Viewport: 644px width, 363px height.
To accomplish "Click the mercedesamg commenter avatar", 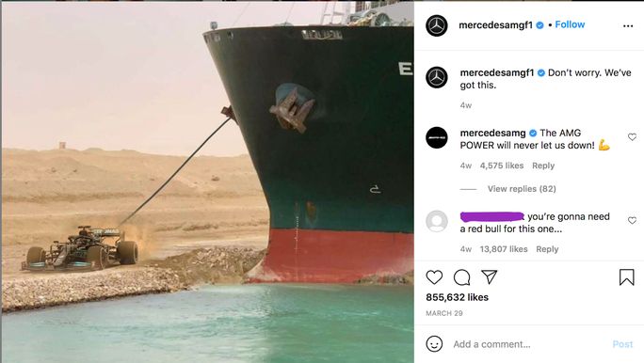I will pyautogui.click(x=437, y=138).
